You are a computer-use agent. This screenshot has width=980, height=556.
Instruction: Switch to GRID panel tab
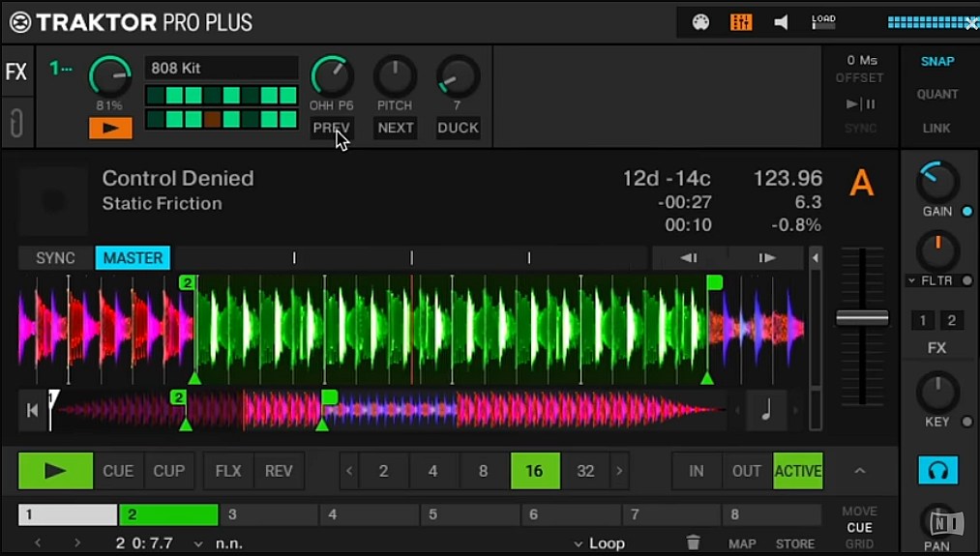(859, 543)
